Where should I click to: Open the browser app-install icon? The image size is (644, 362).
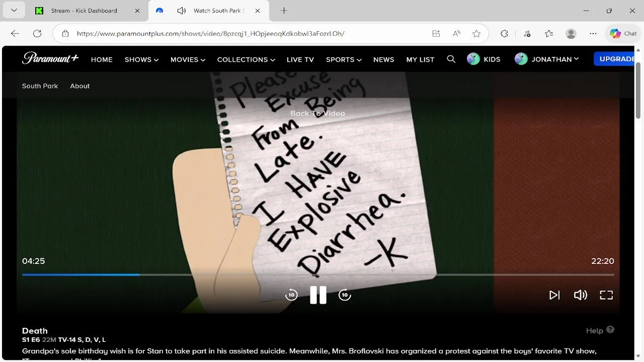436,34
